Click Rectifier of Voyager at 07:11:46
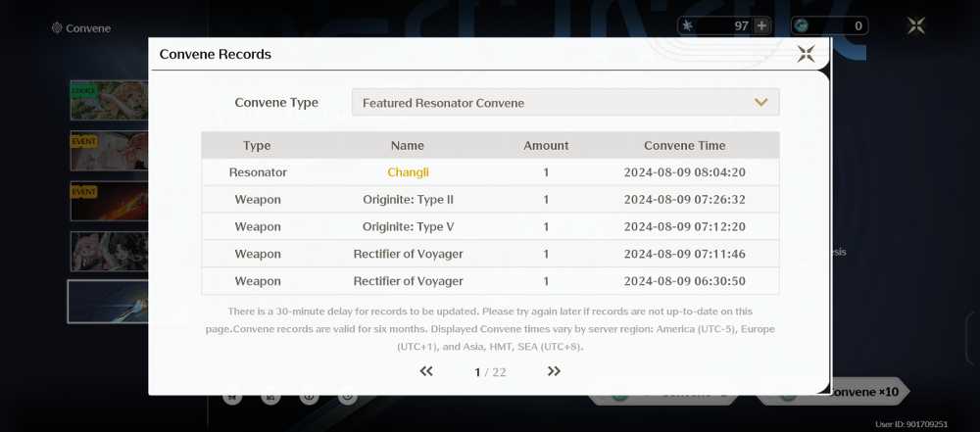The width and height of the screenshot is (980, 432). [x=408, y=254]
